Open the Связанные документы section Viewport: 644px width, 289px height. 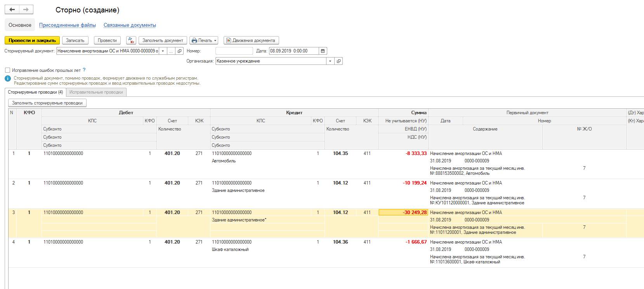pyautogui.click(x=130, y=25)
